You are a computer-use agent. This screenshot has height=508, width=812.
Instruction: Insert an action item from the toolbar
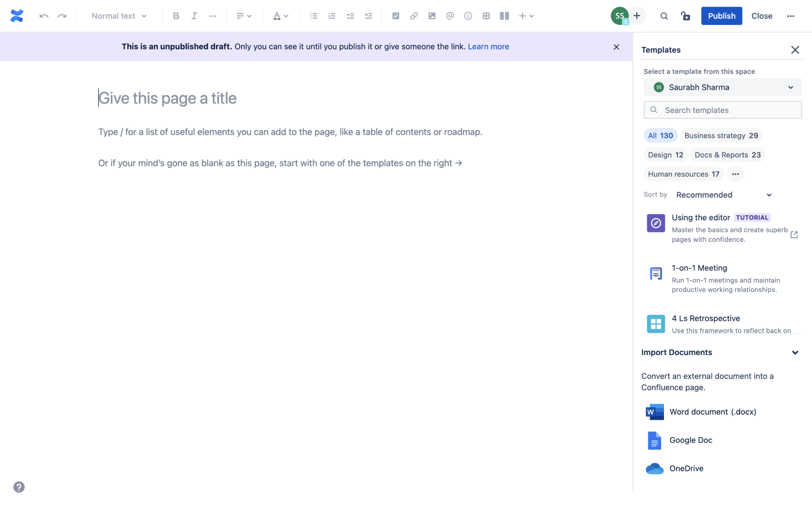[396, 16]
